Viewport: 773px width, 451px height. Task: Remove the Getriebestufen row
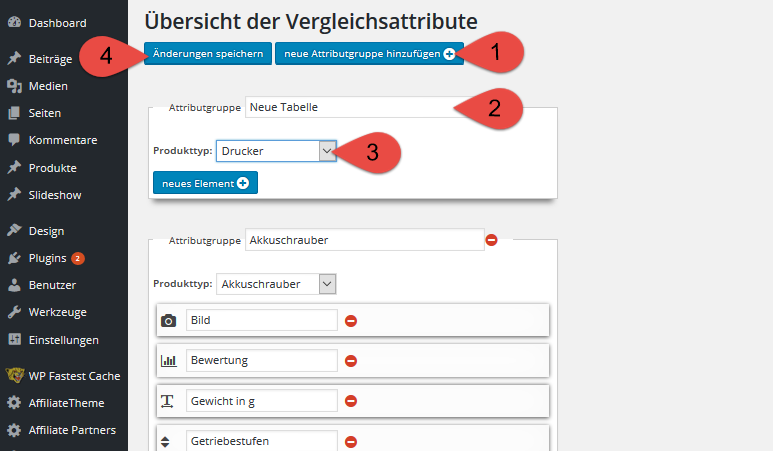[351, 442]
